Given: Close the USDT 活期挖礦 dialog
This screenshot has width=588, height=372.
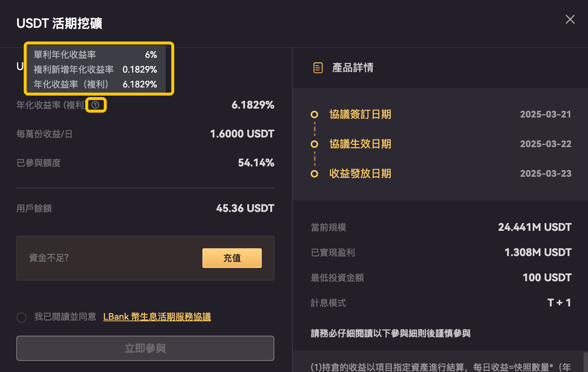Looking at the screenshot, I should 570,19.
